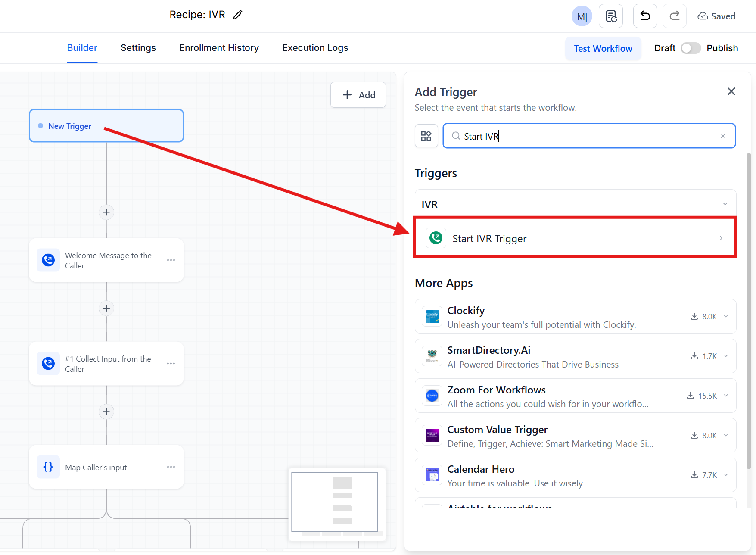The width and height of the screenshot is (756, 555).
Task: Open options menu for Welcome Message step
Action: point(171,260)
